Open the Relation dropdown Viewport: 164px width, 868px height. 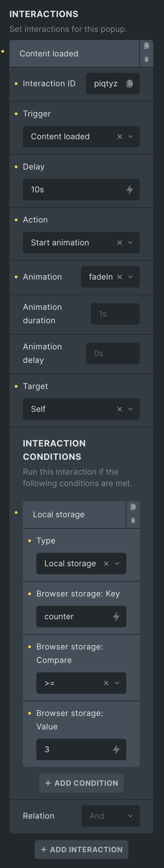(110, 816)
